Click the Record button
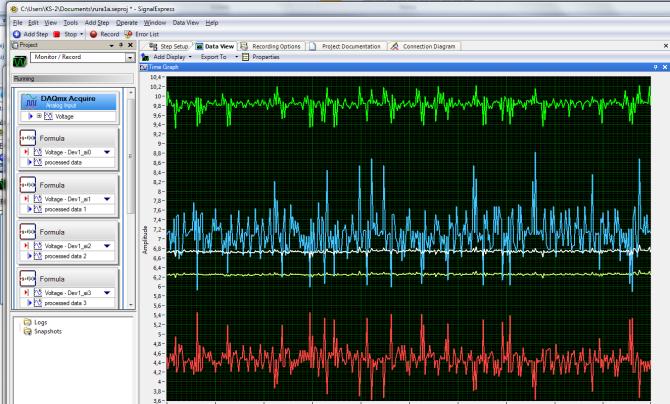The image size is (670, 404). tap(104, 34)
